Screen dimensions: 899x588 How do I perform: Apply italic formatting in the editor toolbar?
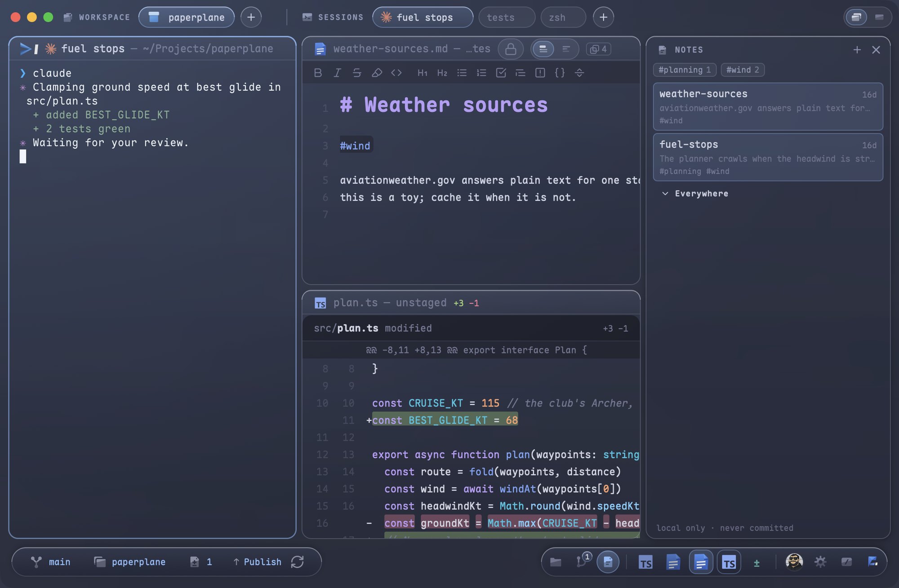337,73
